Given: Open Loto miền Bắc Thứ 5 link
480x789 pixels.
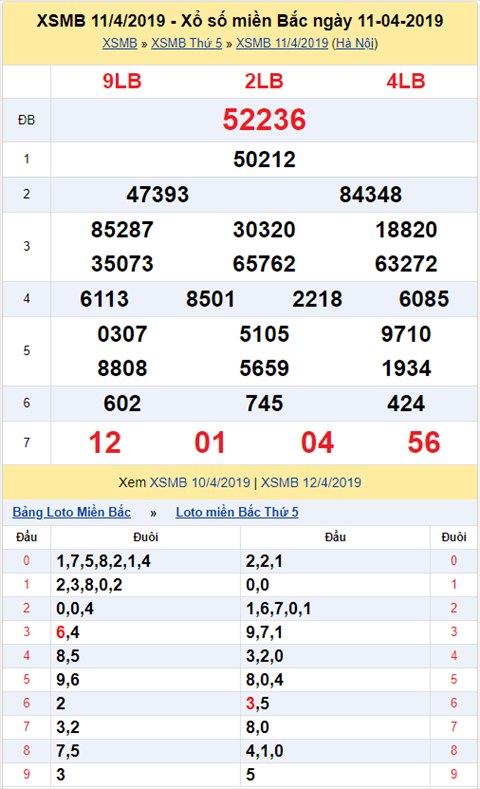Looking at the screenshot, I should [237, 512].
